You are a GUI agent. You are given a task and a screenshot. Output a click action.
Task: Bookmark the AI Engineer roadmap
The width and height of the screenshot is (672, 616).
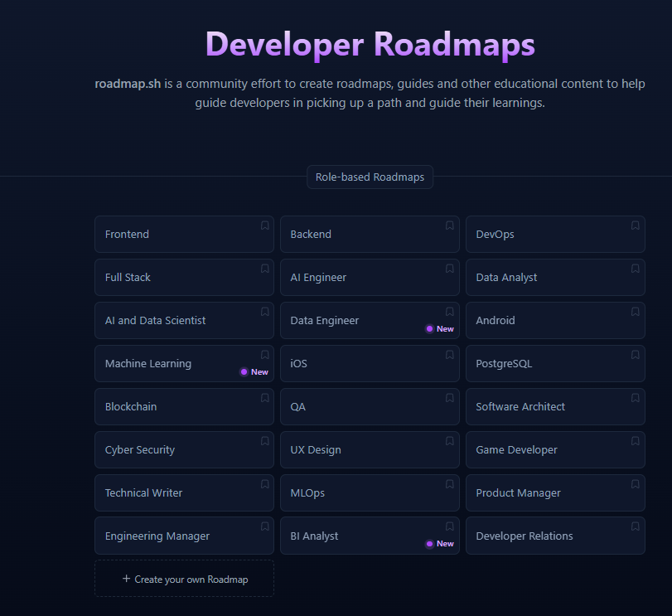pos(450,269)
